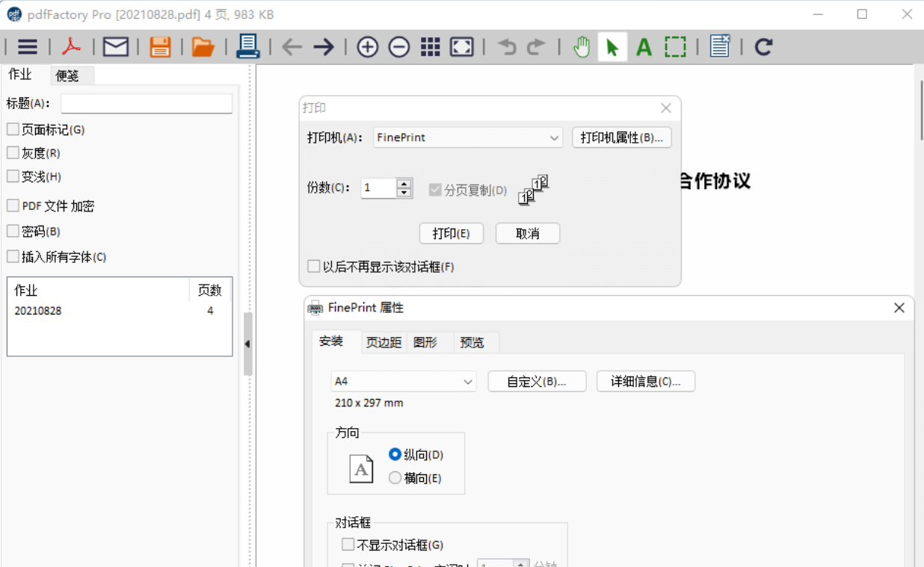
Task: Click the document view vertical scrollbar thumb
Action: [x=920, y=110]
